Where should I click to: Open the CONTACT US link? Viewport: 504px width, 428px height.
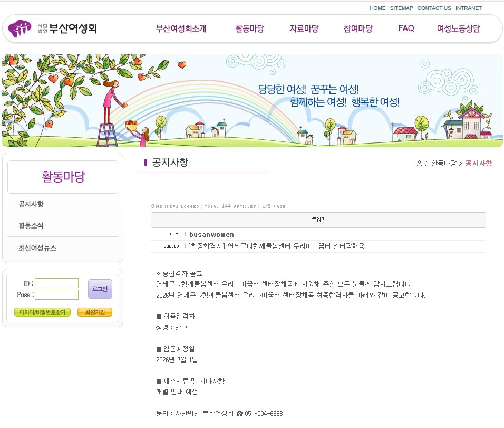pos(434,8)
